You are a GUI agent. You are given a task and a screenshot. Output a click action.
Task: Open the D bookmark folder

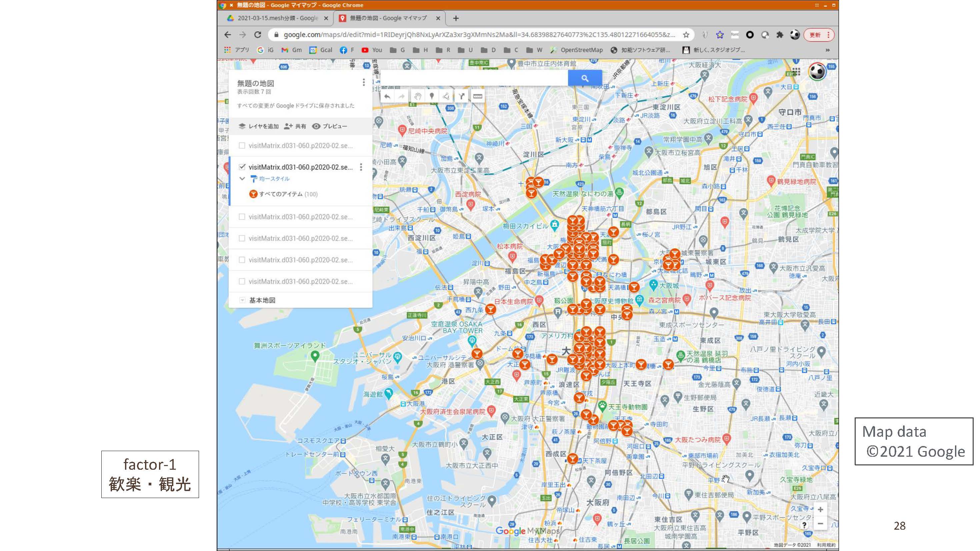pos(488,50)
